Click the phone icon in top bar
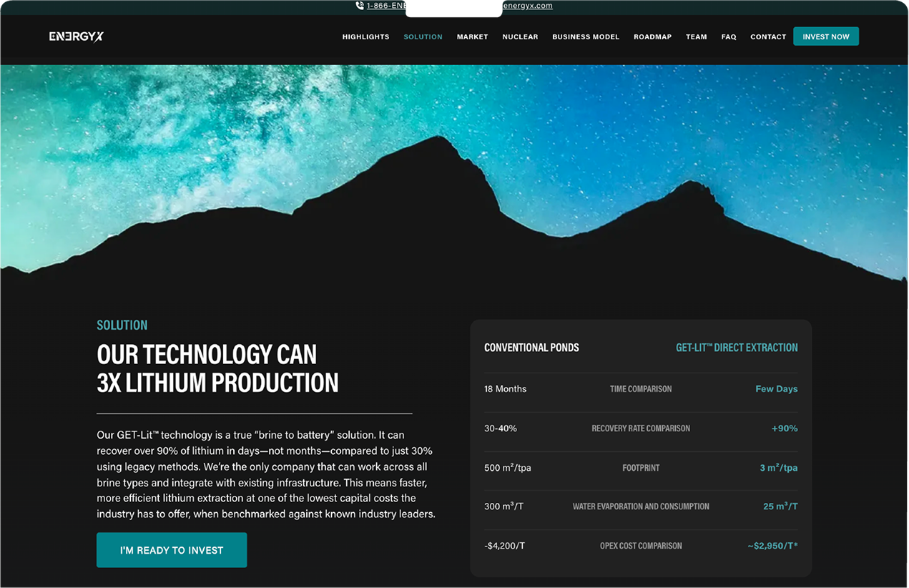 (360, 6)
